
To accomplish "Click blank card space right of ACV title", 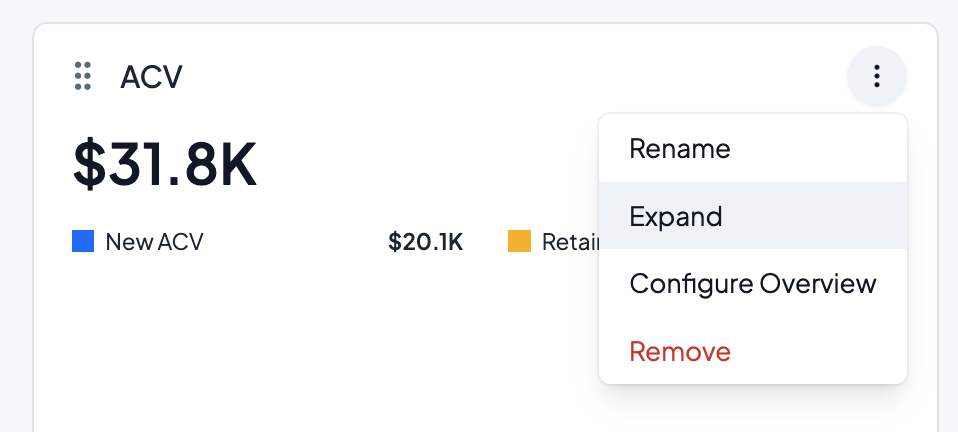I will coord(500,77).
